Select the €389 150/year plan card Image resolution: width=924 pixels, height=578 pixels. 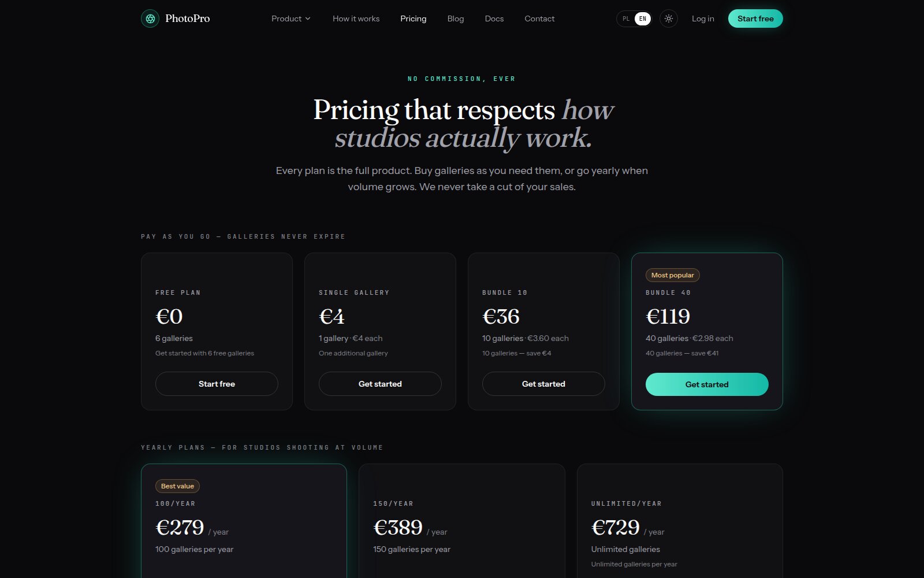pos(462,521)
